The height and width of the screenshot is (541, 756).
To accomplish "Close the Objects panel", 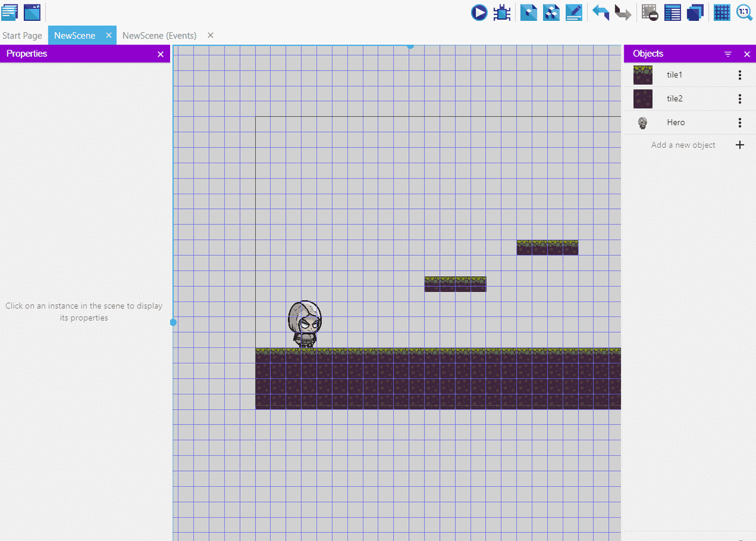I will pos(747,54).
